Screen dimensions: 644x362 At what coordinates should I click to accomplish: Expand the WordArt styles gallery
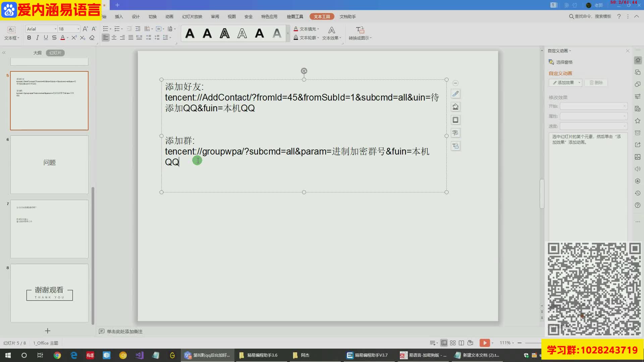point(288,34)
